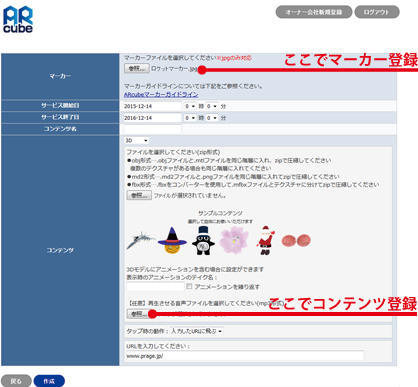Enable the repeat animation checkbox
Image resolution: width=418 pixels, height=387 pixels.
(x=189, y=286)
